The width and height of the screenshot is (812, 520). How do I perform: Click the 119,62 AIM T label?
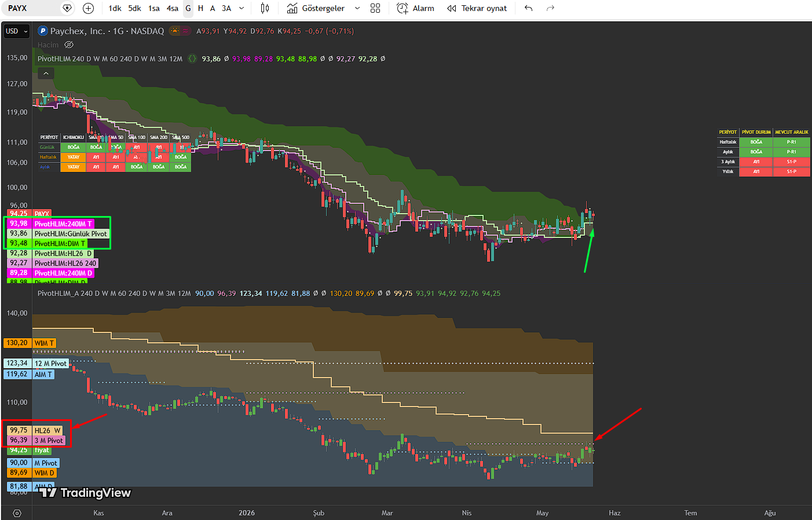pyautogui.click(x=29, y=375)
